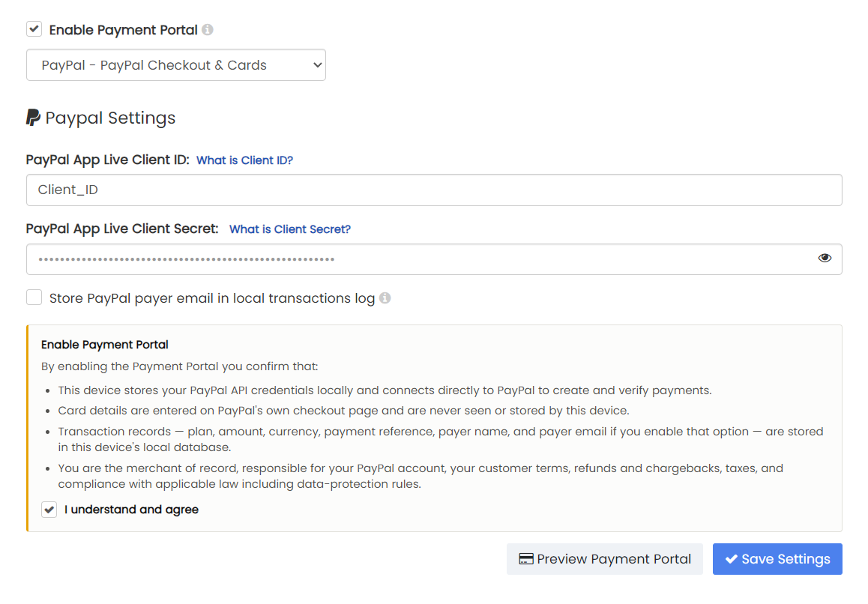Click the Paypal Settings heading text
Screen dimensions: 868x604
(110, 118)
